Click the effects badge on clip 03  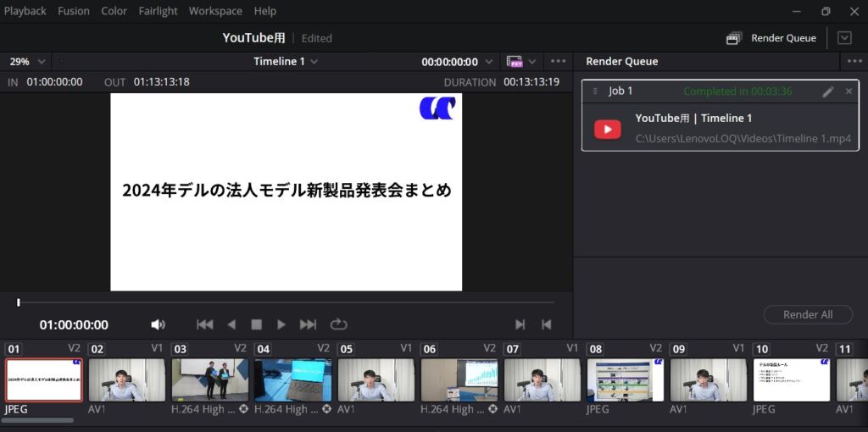243,409
